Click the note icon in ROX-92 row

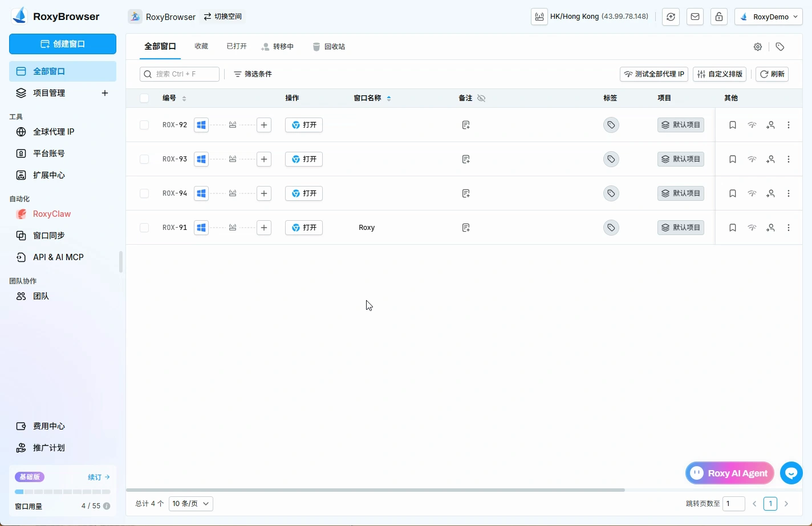[466, 125]
